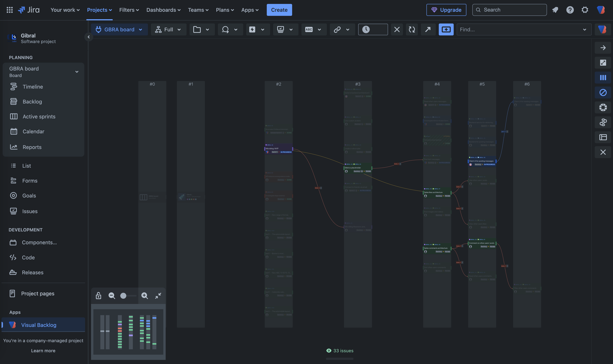The width and height of the screenshot is (613, 364).
Task: Click the zoom in magnifier icon
Action: pos(144,296)
